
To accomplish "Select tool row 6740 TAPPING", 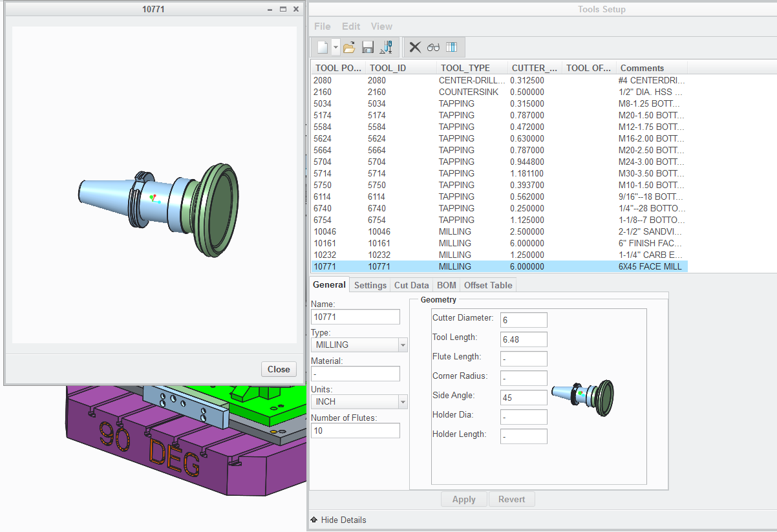I will 499,208.
